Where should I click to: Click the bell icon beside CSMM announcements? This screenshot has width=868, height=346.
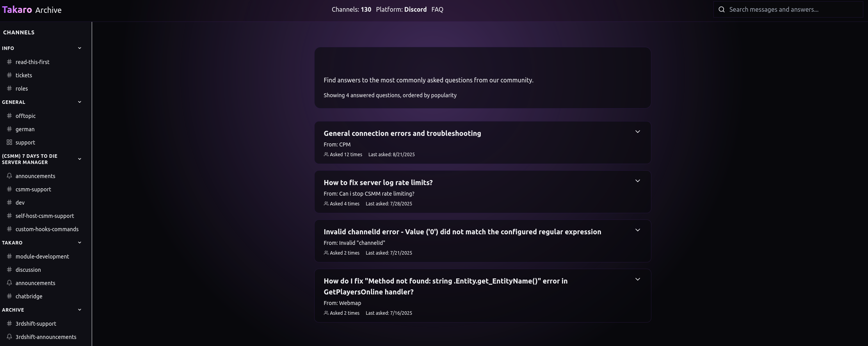pyautogui.click(x=9, y=176)
